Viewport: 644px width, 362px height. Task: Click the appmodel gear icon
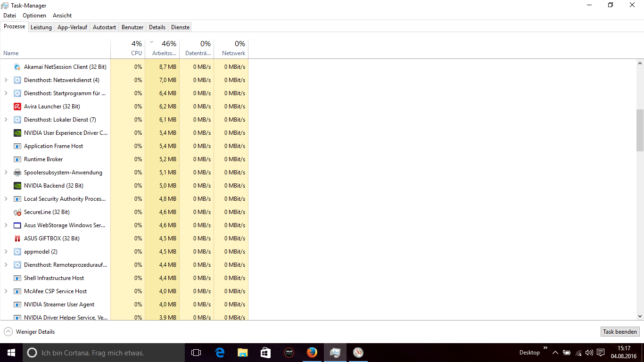(x=17, y=252)
